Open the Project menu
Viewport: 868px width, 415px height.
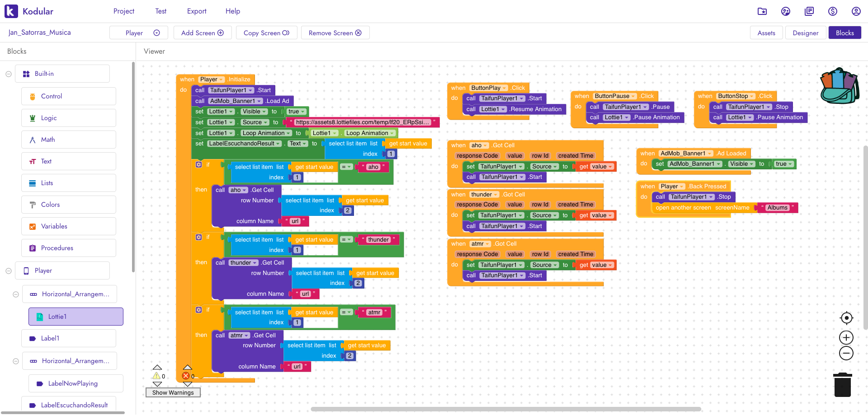click(124, 11)
